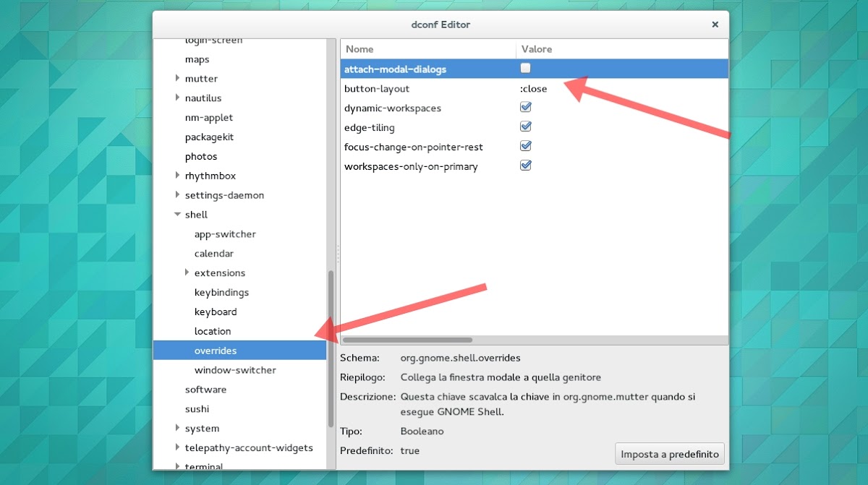The height and width of the screenshot is (485, 868).
Task: Expand the nautilus tree node
Action: point(178,98)
